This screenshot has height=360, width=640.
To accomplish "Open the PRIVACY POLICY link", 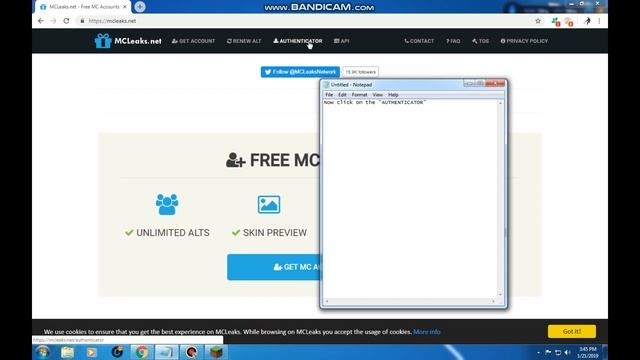I will coord(524,41).
